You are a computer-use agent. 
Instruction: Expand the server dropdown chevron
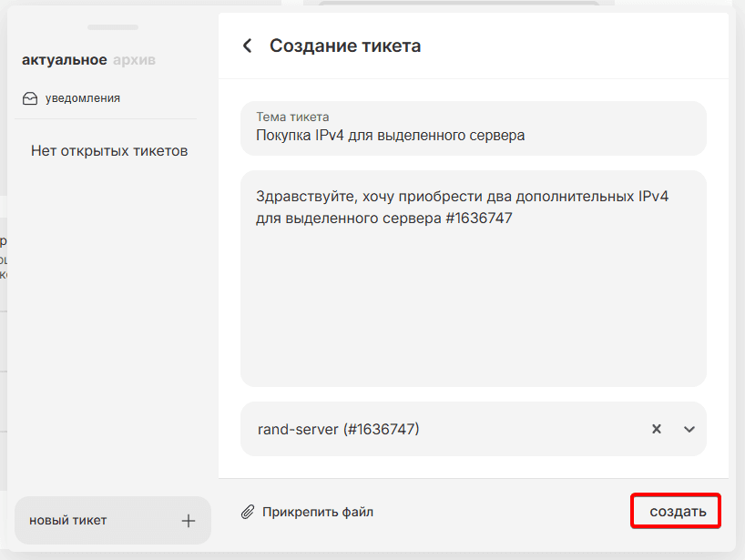pyautogui.click(x=689, y=429)
